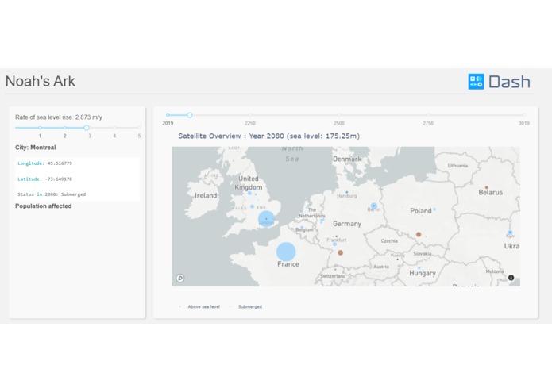The height and width of the screenshot is (392, 552).
Task: Click the Population affected heading
Action: point(44,206)
